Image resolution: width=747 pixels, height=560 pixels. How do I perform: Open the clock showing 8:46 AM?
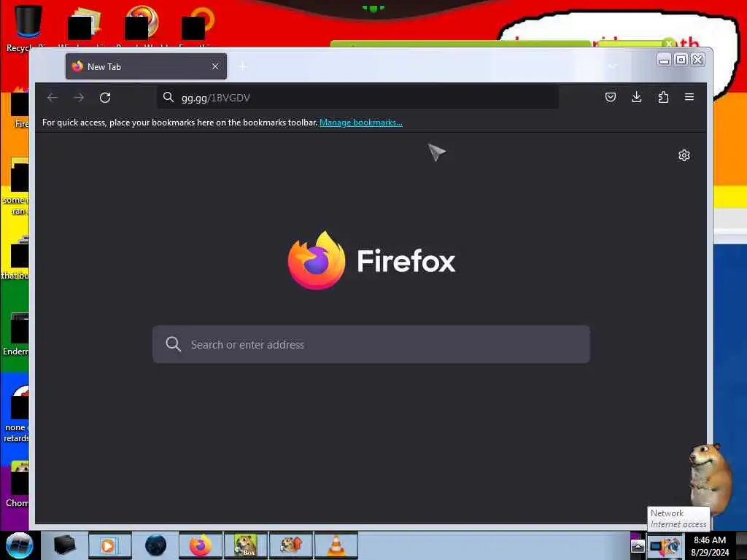(x=710, y=546)
